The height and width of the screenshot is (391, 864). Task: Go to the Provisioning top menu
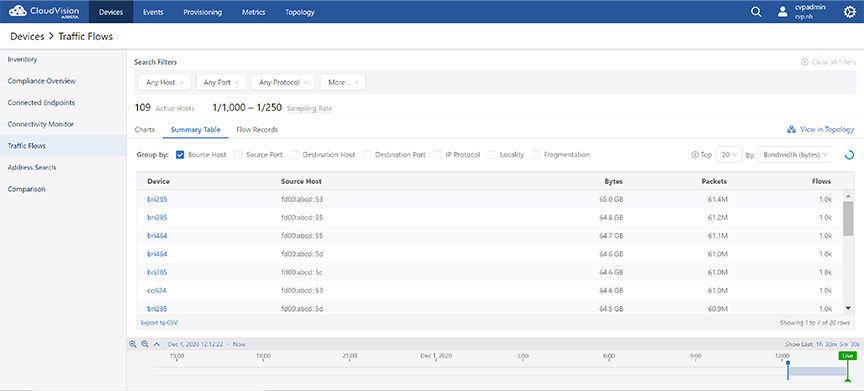click(203, 12)
